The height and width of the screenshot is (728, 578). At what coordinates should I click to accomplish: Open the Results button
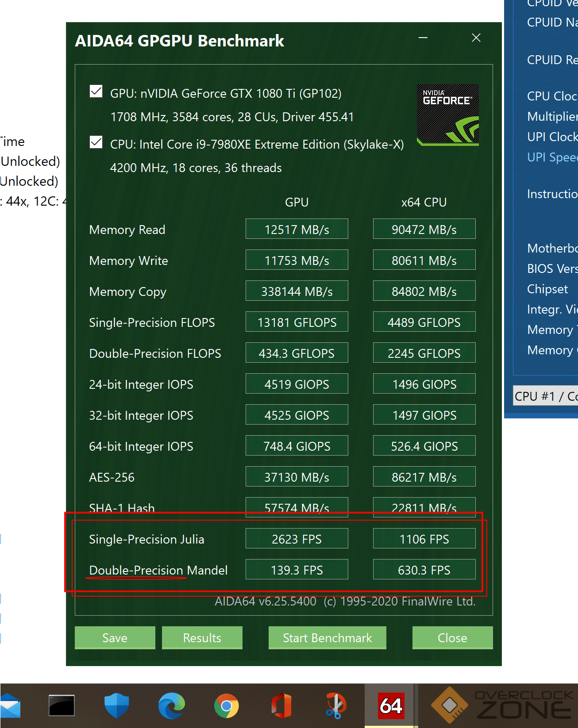202,637
